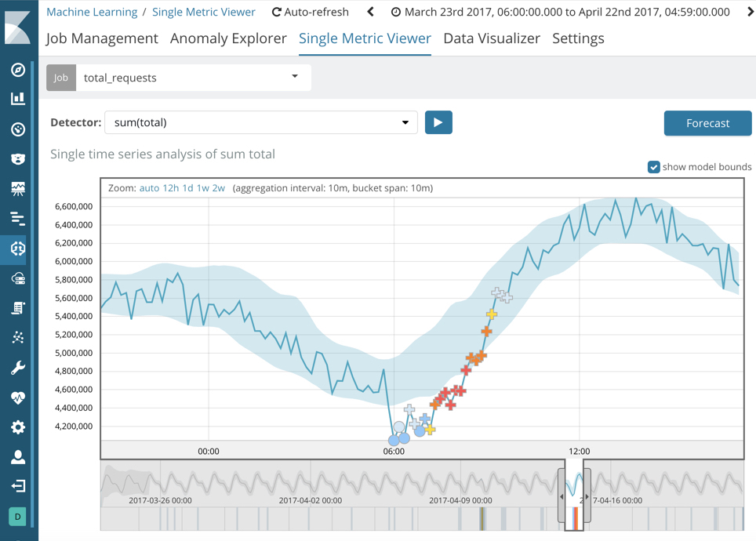Click the logout arrow icon in sidebar
This screenshot has height=541, width=756.
point(17,486)
